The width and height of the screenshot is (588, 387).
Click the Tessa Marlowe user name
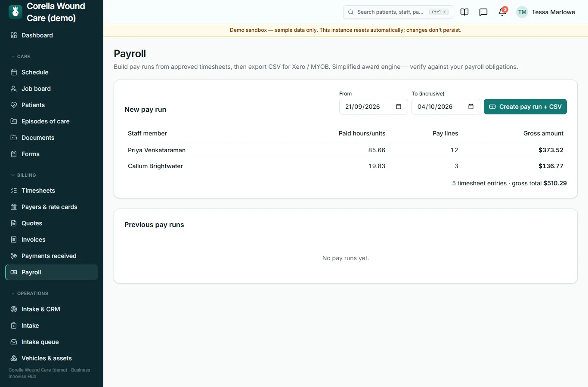(x=554, y=12)
